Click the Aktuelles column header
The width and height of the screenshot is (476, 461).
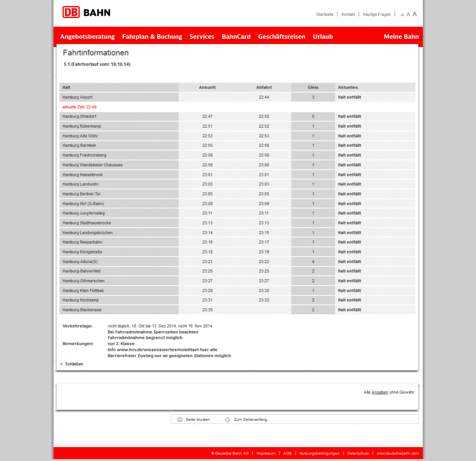(x=348, y=87)
